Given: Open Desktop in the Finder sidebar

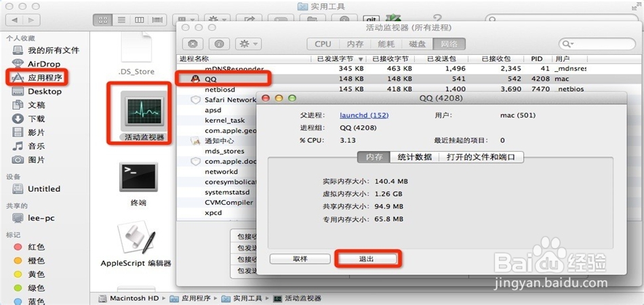Looking at the screenshot, I should [37, 91].
